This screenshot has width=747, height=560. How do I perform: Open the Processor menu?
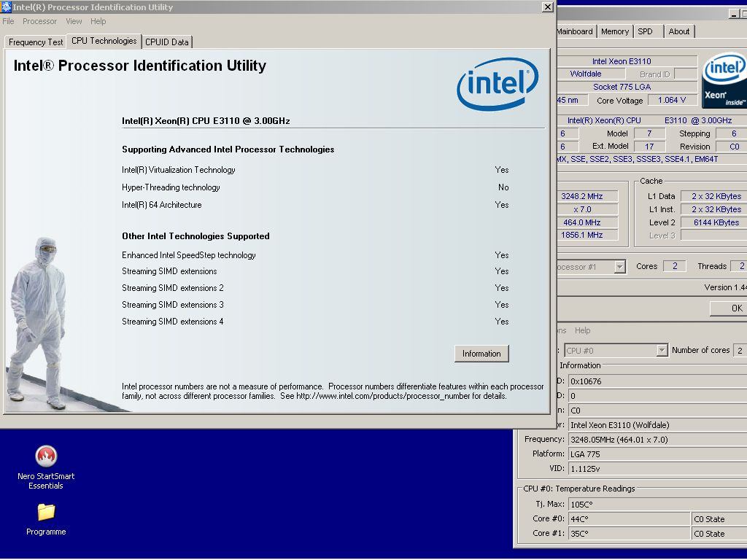click(39, 21)
